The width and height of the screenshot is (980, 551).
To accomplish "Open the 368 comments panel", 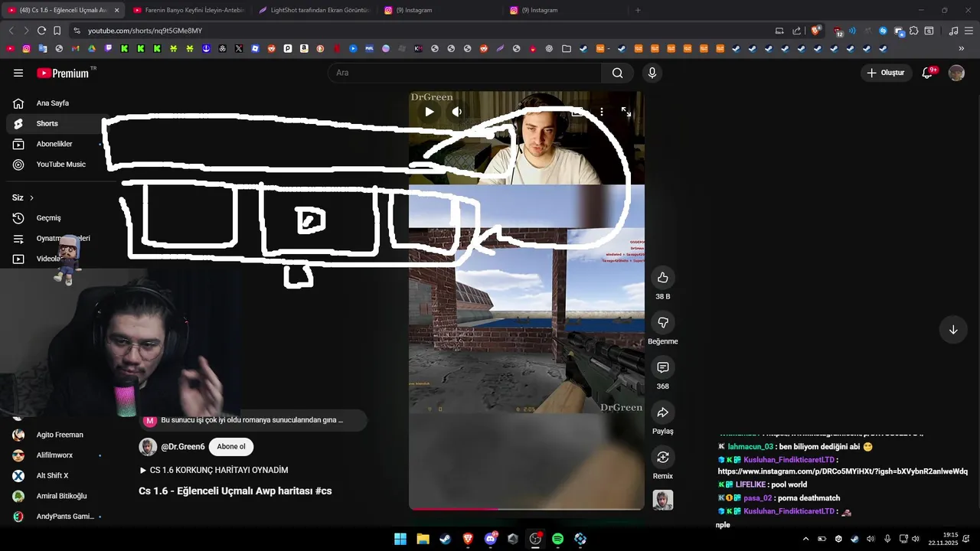I will [663, 368].
